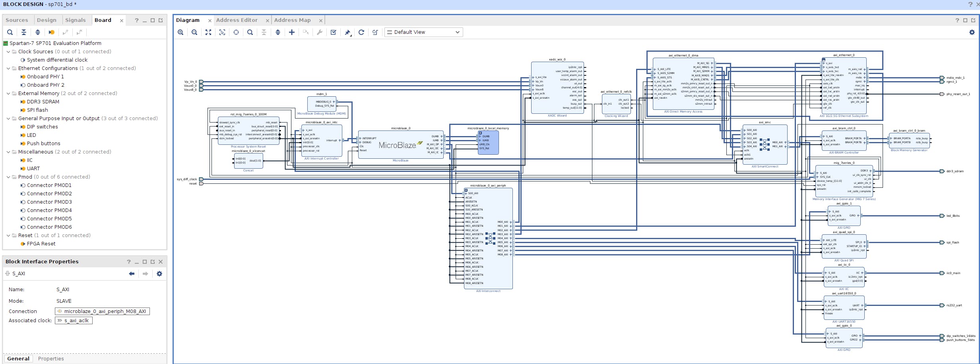The height and width of the screenshot is (364, 980).
Task: Select the Spartan-7 SP701 Evaluation Platform root
Action: [x=55, y=43]
